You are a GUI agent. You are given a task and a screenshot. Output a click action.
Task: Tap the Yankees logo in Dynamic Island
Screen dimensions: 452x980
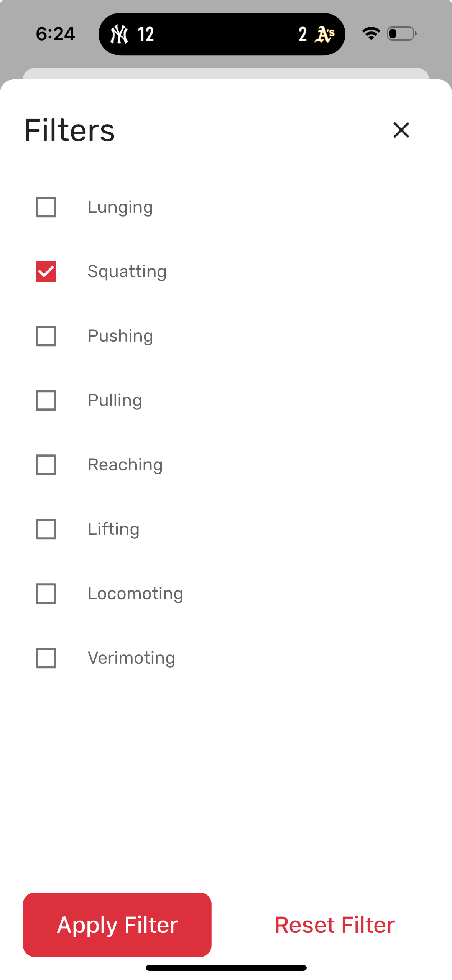pos(119,34)
